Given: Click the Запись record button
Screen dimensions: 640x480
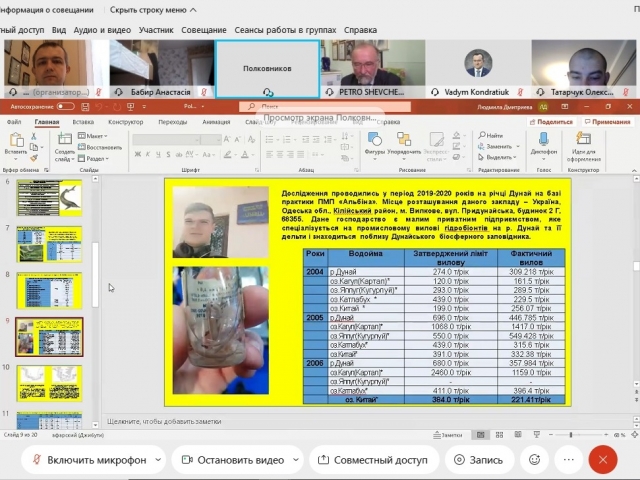Looking at the screenshot, I should [478, 460].
